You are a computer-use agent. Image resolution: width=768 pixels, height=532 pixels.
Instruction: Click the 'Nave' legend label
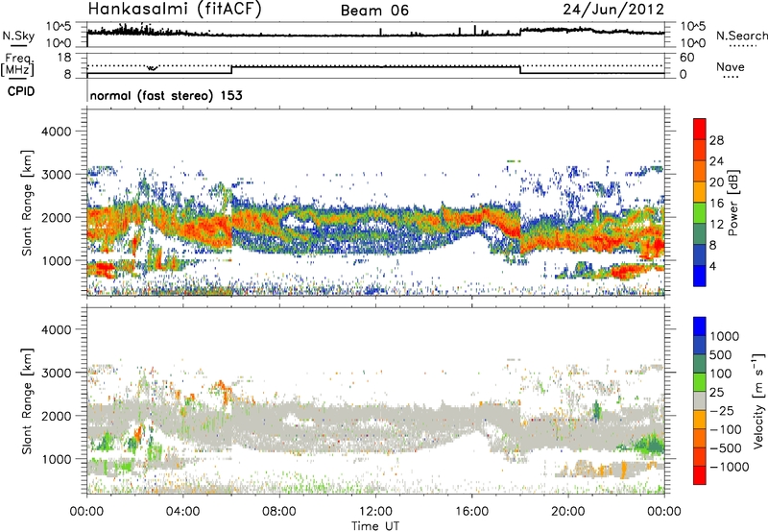pos(731,66)
